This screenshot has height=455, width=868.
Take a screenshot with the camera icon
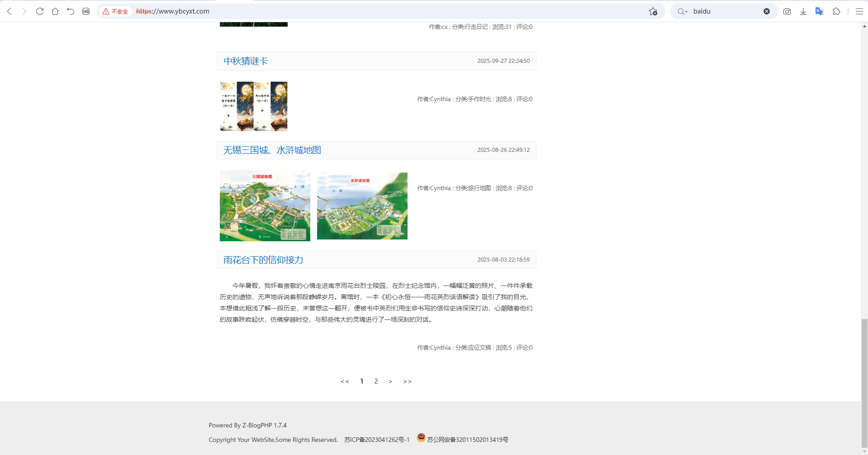coord(787,11)
